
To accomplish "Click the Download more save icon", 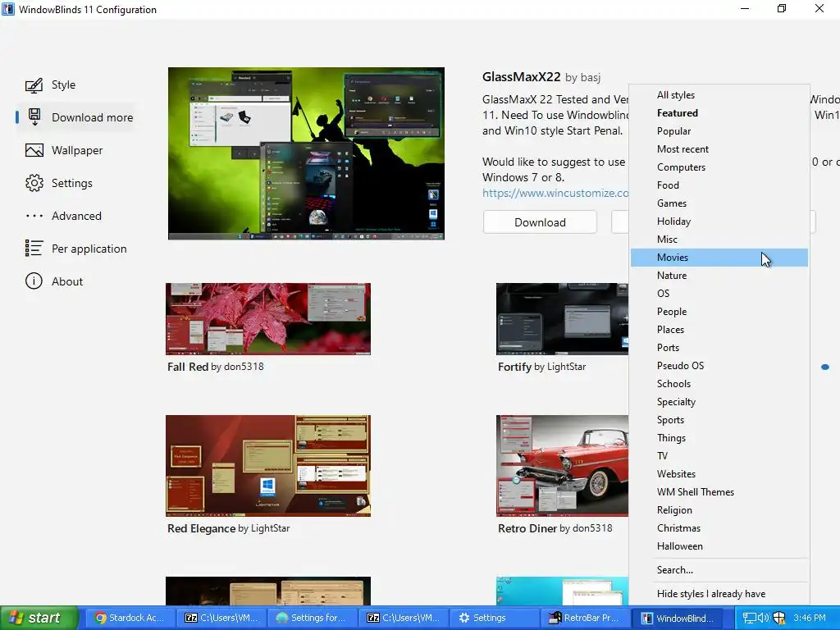I will [x=34, y=117].
